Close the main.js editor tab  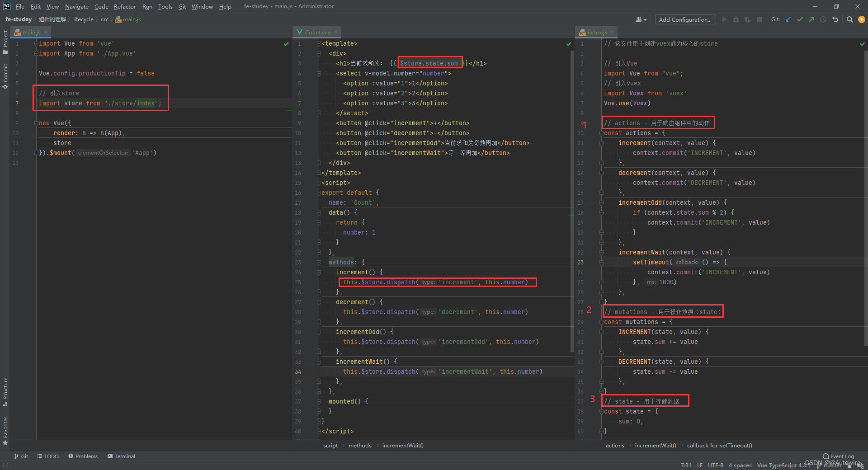click(46, 33)
